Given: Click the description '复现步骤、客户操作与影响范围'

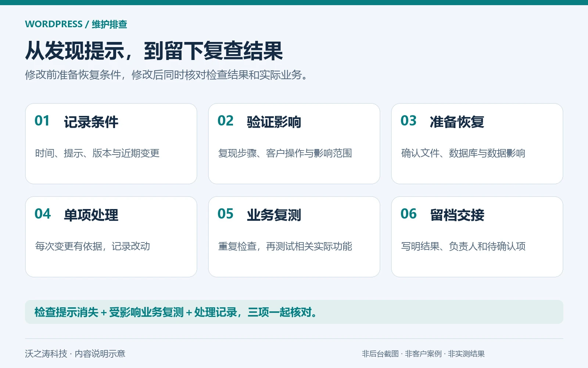Looking at the screenshot, I should point(285,153).
